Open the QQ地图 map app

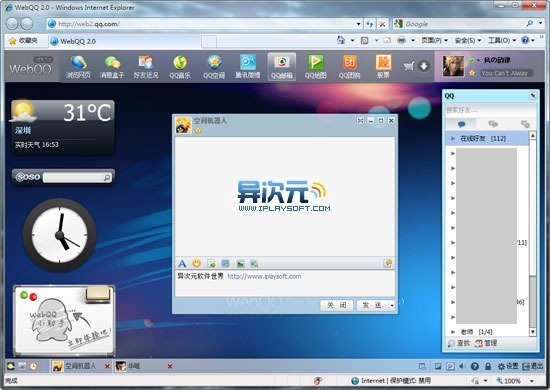[x=316, y=67]
